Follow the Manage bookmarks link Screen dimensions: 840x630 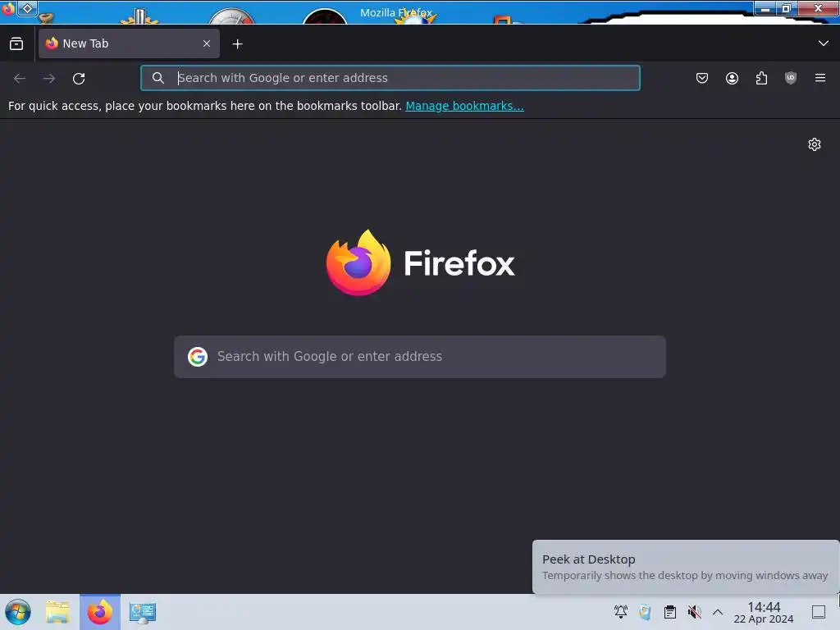pos(464,106)
